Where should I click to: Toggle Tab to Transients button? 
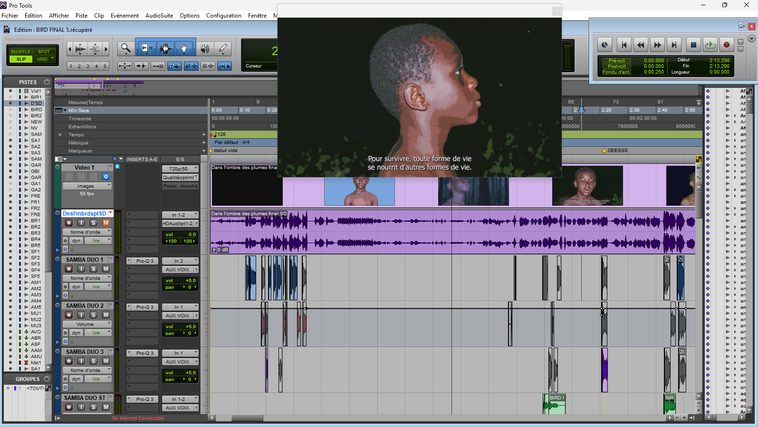pos(142,66)
